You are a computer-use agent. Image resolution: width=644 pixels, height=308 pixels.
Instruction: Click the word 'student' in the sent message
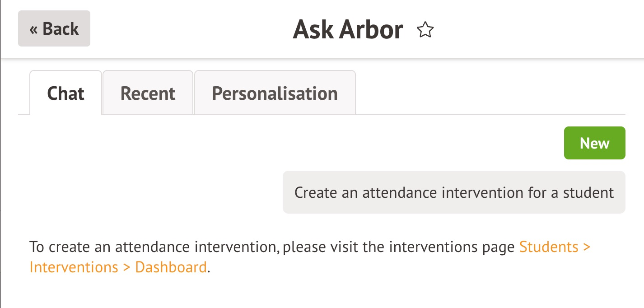click(588, 192)
